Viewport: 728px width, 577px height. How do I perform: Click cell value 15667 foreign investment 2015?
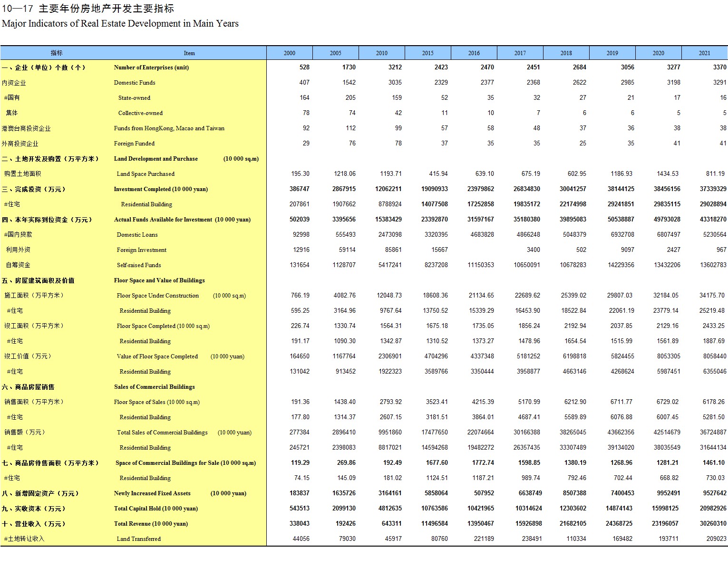point(439,250)
